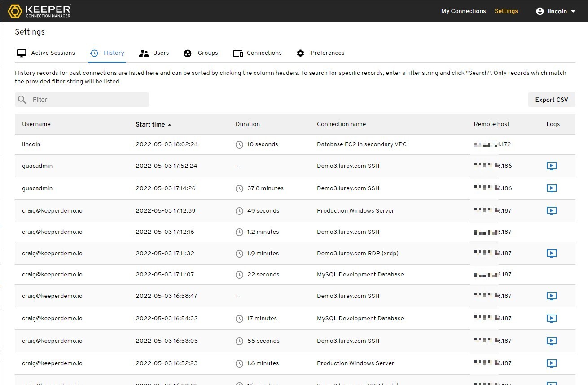Play recording of Demo3.lurey.com RDP (xrdp) session

coord(551,254)
